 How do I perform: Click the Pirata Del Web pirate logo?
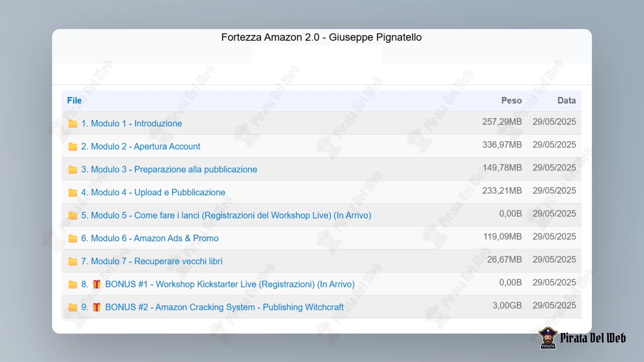548,338
